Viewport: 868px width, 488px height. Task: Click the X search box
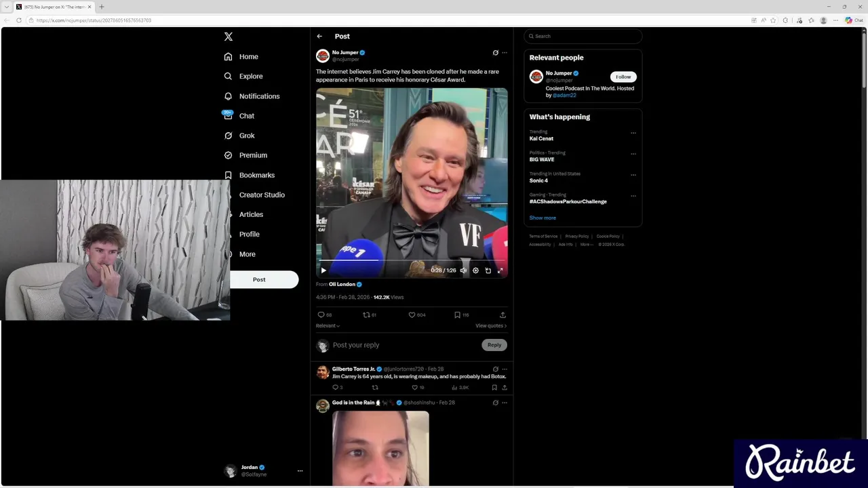tap(583, 37)
